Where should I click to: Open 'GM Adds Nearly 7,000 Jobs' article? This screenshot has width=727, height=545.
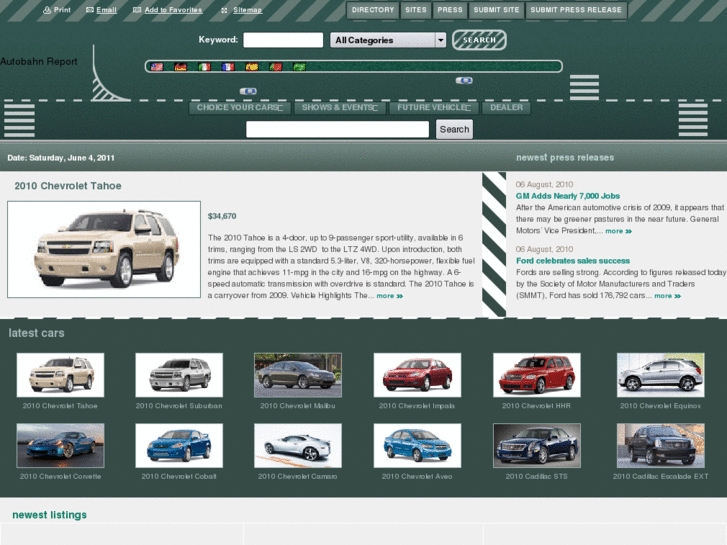pyautogui.click(x=568, y=196)
